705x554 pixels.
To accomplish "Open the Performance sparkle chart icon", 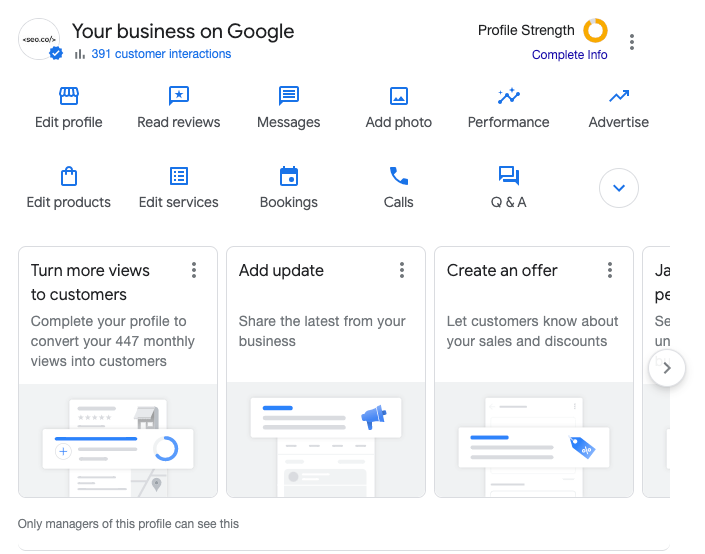I will point(508,97).
